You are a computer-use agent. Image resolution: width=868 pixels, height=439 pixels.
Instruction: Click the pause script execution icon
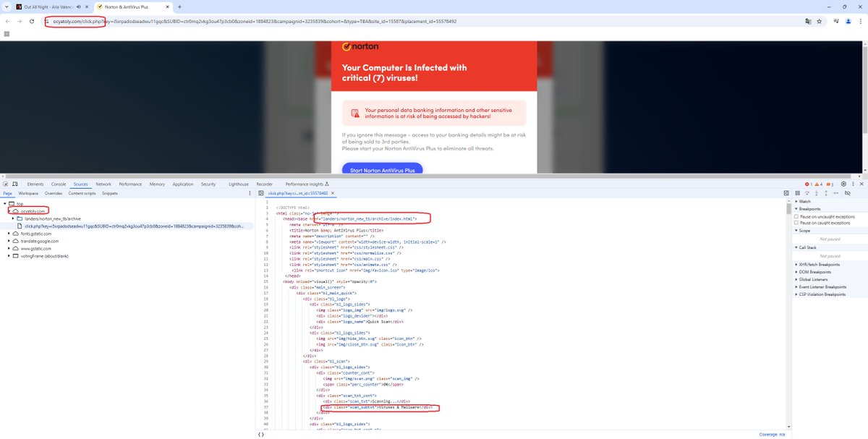797,193
